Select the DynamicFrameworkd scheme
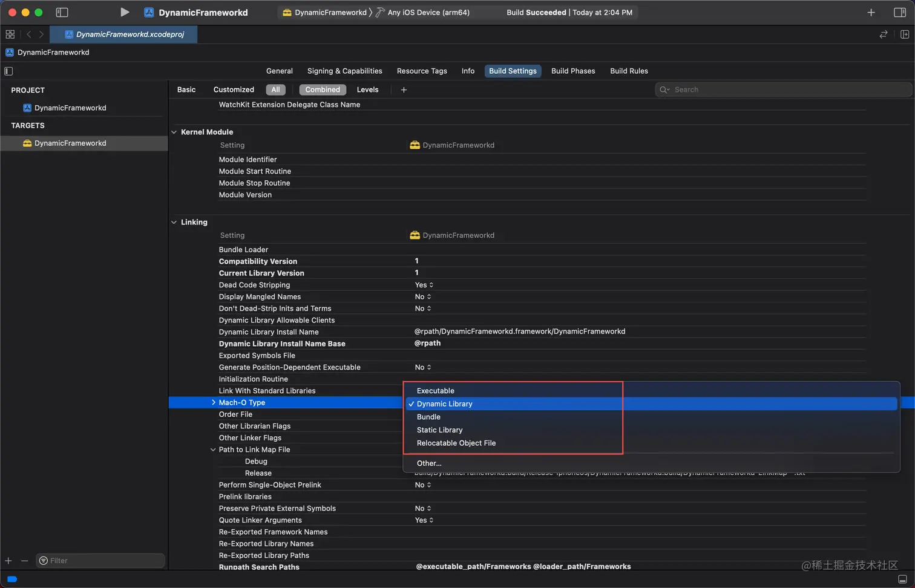 (x=325, y=12)
